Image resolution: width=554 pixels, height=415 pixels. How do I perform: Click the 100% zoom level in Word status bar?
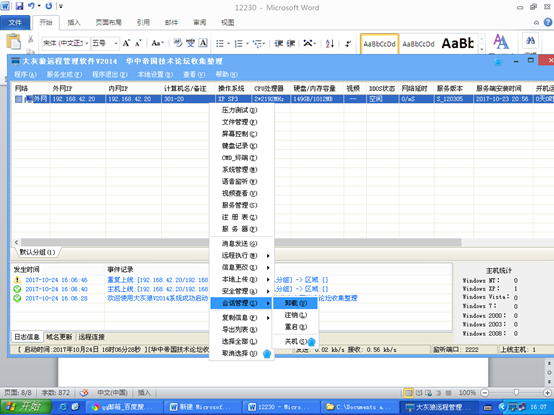click(467, 393)
